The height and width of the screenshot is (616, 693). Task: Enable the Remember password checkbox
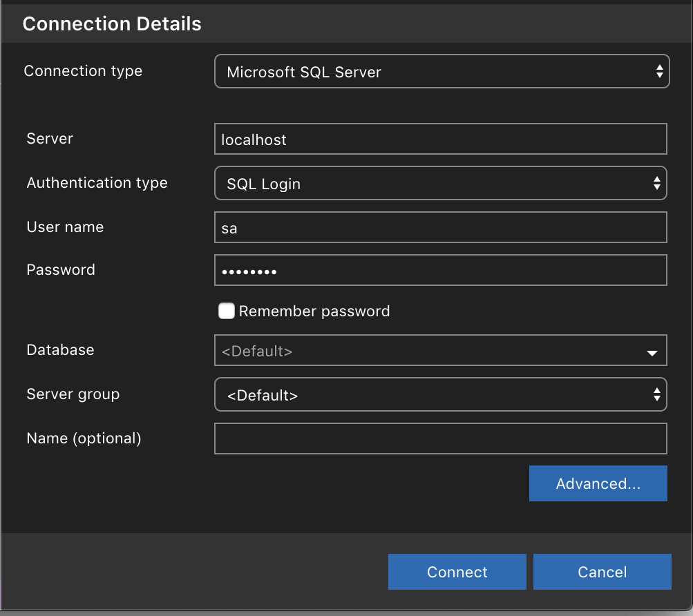(x=227, y=311)
